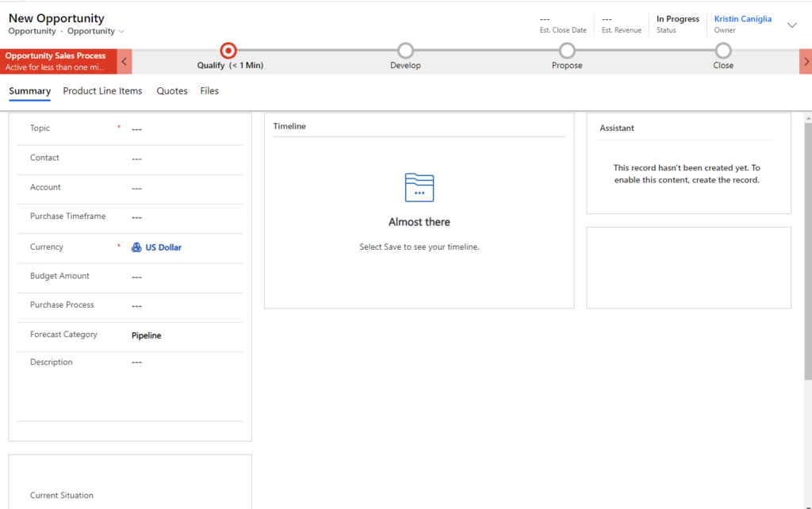Image resolution: width=812 pixels, height=509 pixels.
Task: Click the Budget Amount field
Action: tap(186, 277)
